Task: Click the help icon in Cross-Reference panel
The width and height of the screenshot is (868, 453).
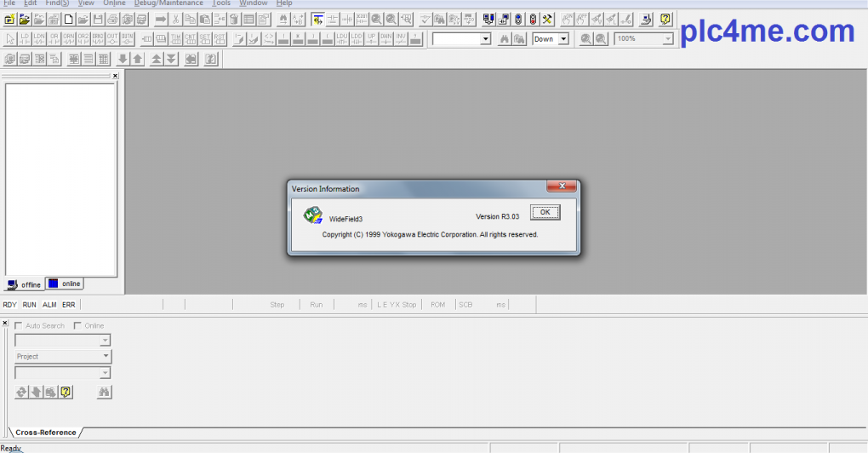Action: (66, 392)
